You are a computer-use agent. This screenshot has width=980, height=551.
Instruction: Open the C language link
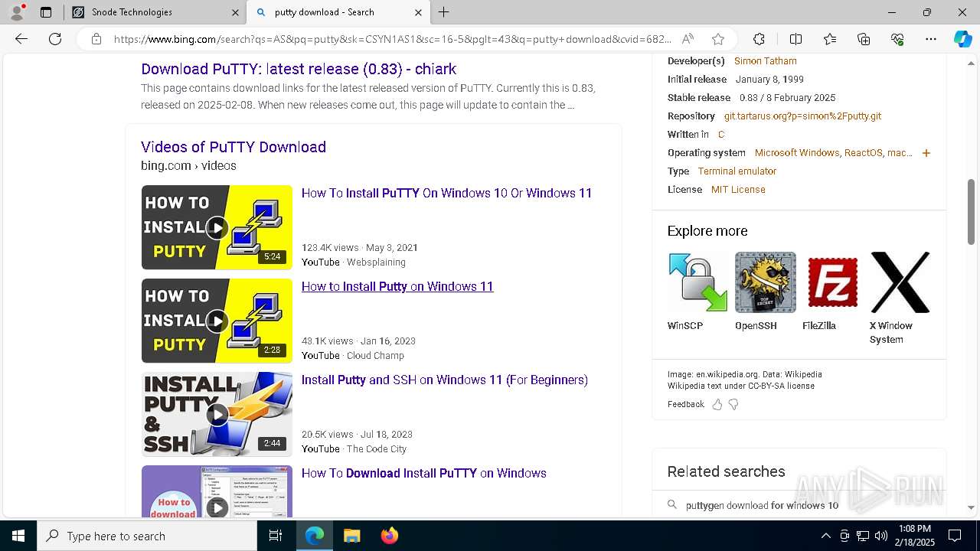(x=721, y=135)
